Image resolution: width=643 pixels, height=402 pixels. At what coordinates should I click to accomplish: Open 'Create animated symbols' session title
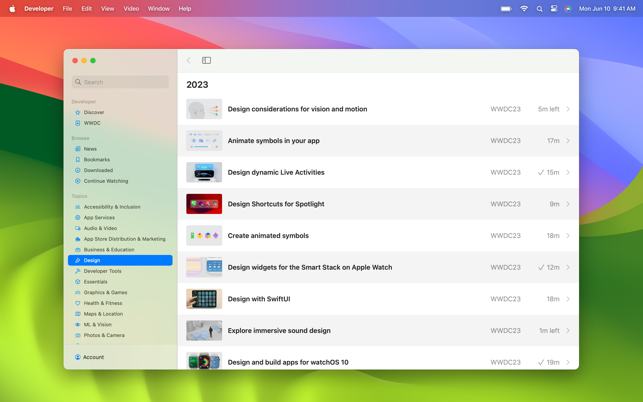268,235
